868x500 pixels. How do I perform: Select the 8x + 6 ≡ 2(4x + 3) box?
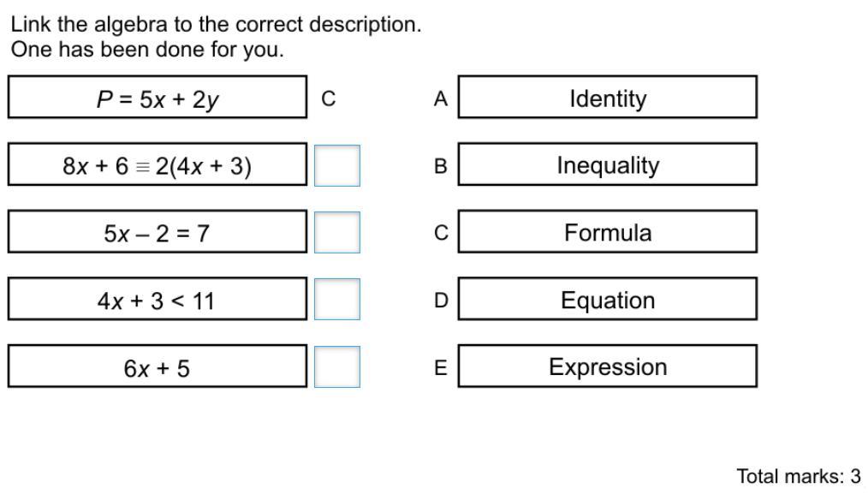click(x=158, y=164)
